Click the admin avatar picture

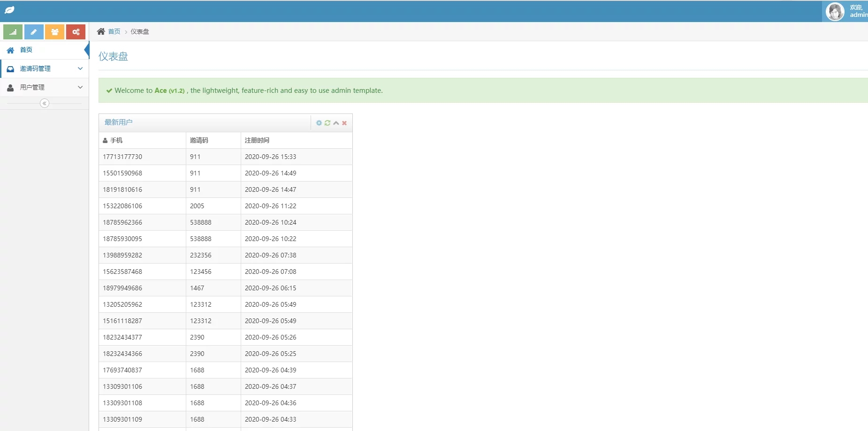tap(835, 11)
